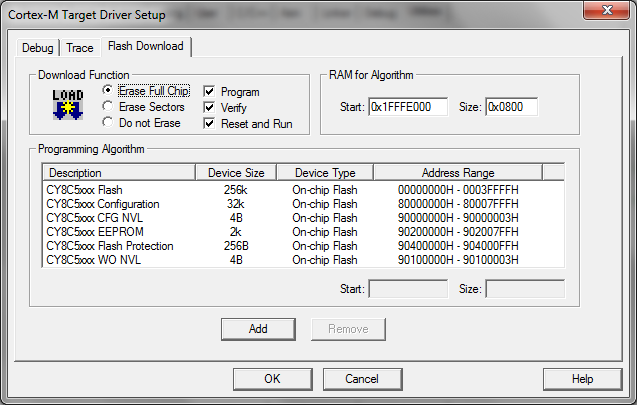Toggle the Program checkbox

tap(209, 91)
